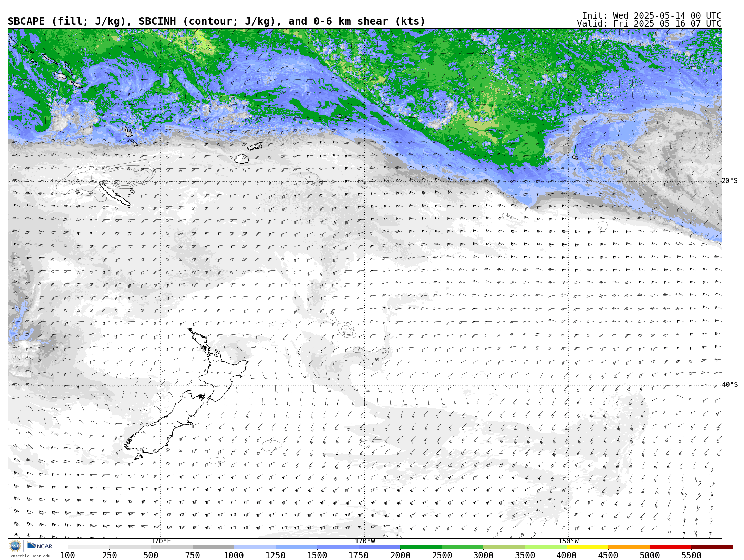Pick the gray 500–750 colorbar swatch
Screen dimensions: 744x560
pos(172,547)
